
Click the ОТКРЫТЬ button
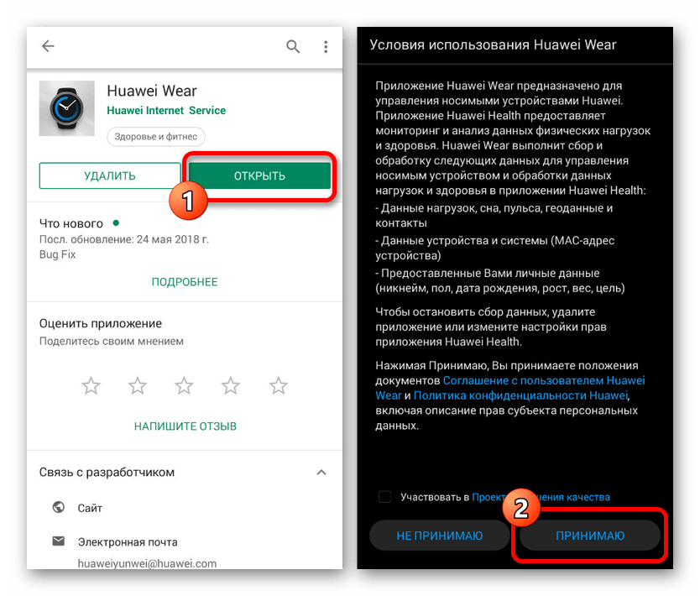259,176
